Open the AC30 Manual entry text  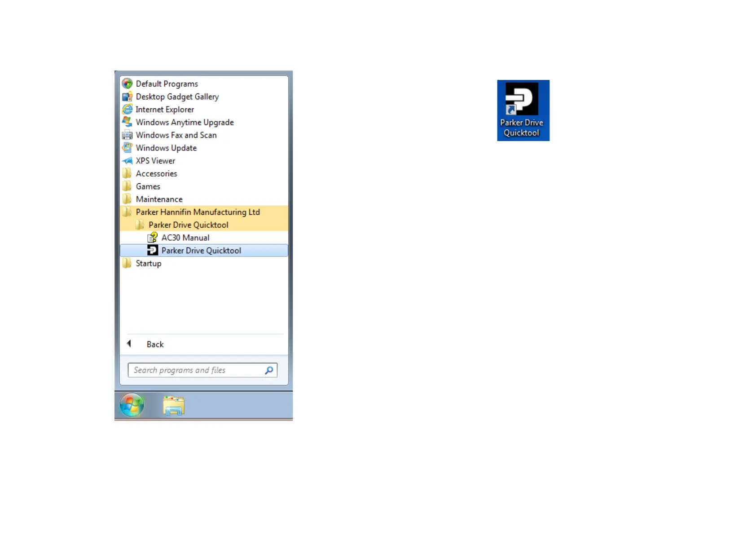(x=185, y=238)
